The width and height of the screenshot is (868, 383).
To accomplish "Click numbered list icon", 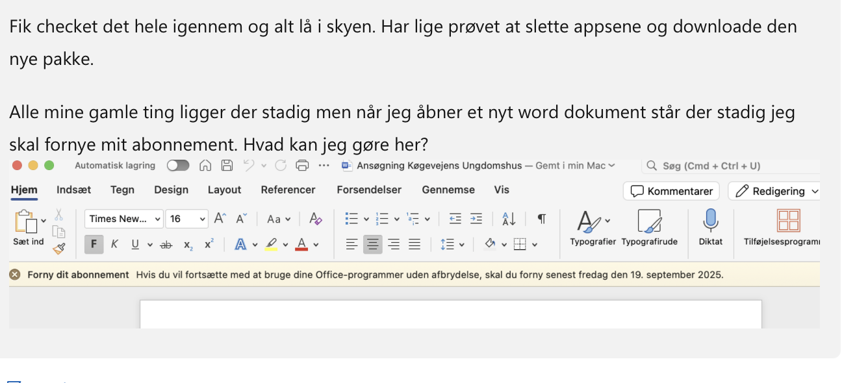I will [383, 219].
